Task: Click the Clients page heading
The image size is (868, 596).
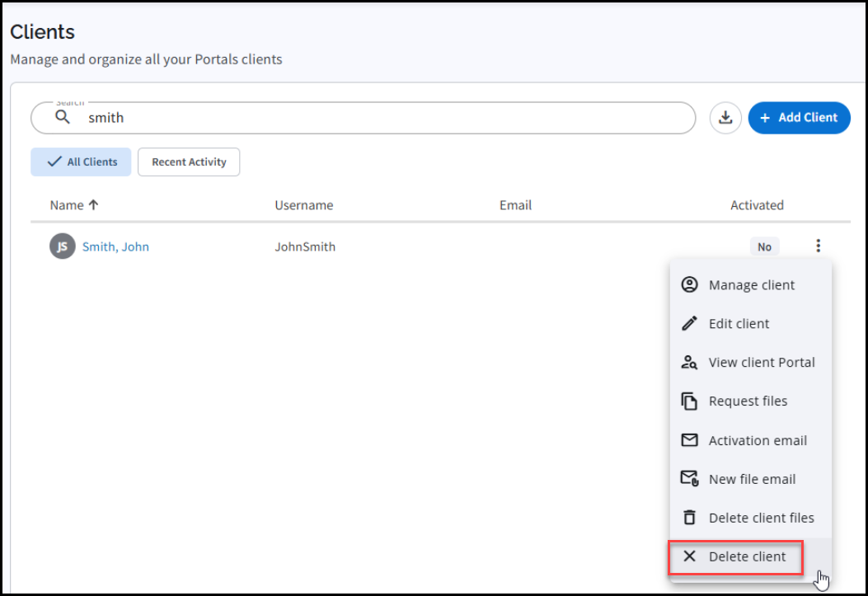Action: coord(43,32)
